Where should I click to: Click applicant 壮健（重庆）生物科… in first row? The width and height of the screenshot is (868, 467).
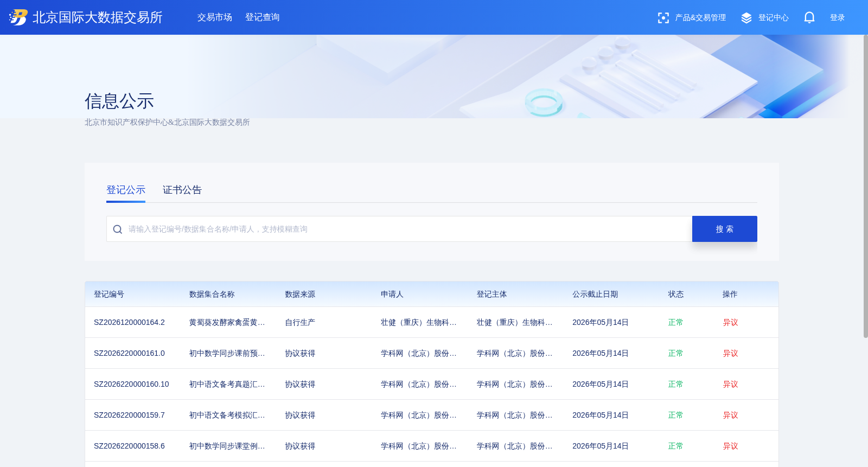(x=418, y=322)
